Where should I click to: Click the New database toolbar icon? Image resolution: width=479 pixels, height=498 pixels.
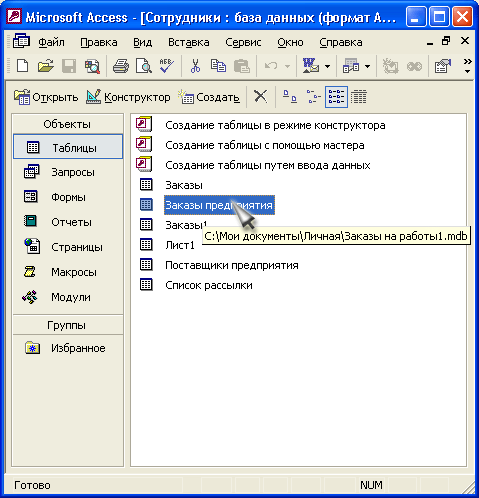22,66
